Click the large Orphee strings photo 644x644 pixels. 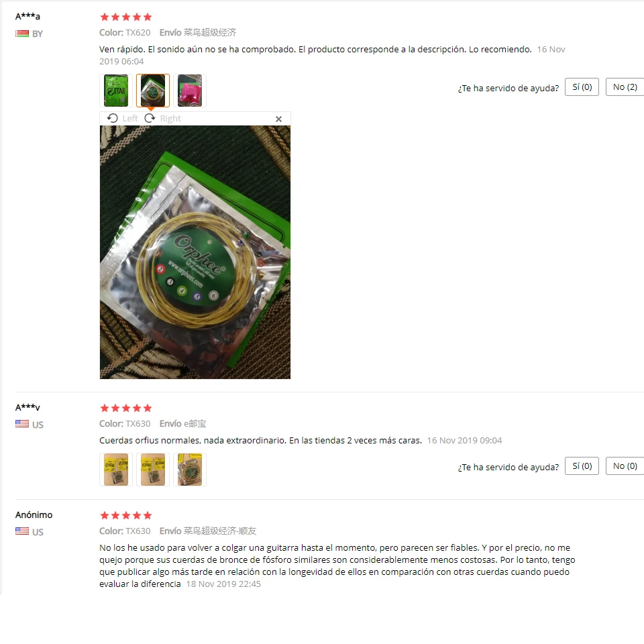[195, 252]
